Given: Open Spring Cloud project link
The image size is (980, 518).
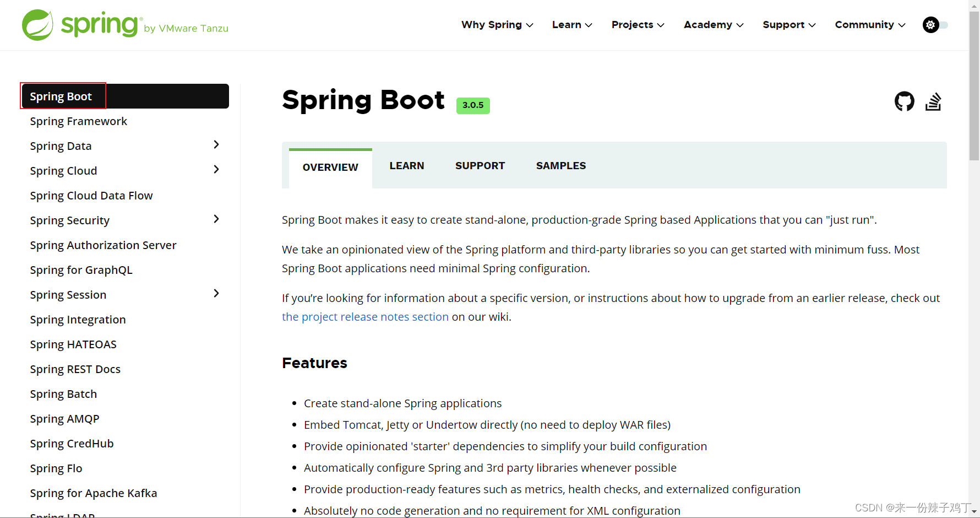Looking at the screenshot, I should 63,171.
